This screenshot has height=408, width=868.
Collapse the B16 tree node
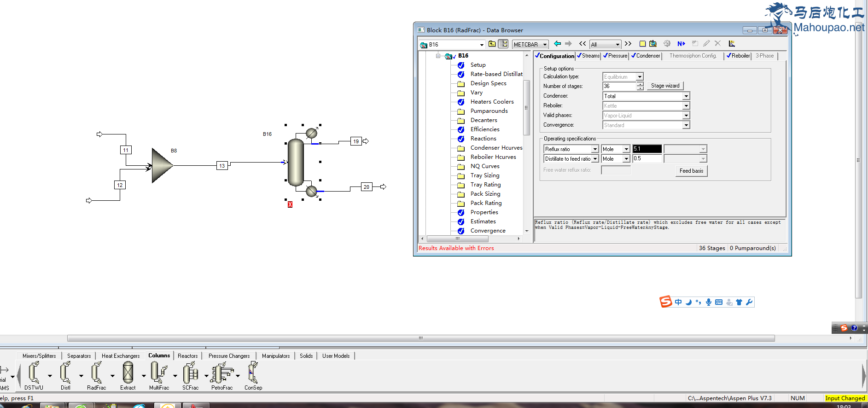pyautogui.click(x=438, y=56)
